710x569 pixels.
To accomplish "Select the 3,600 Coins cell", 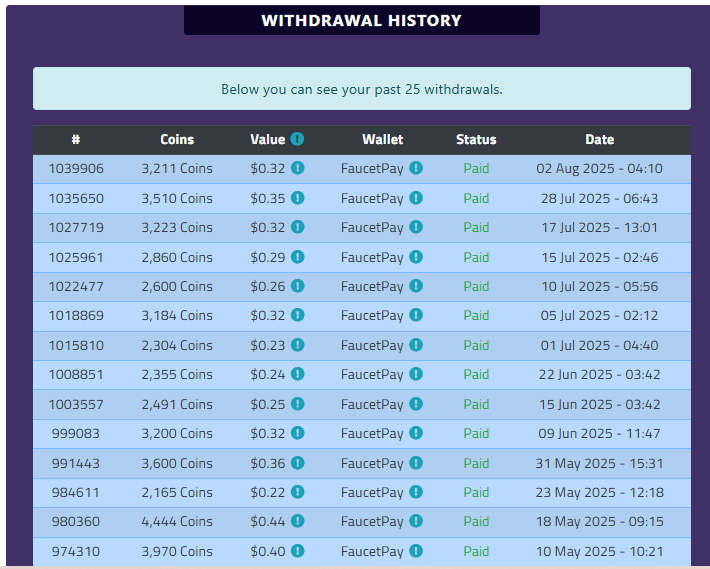I will tap(177, 464).
